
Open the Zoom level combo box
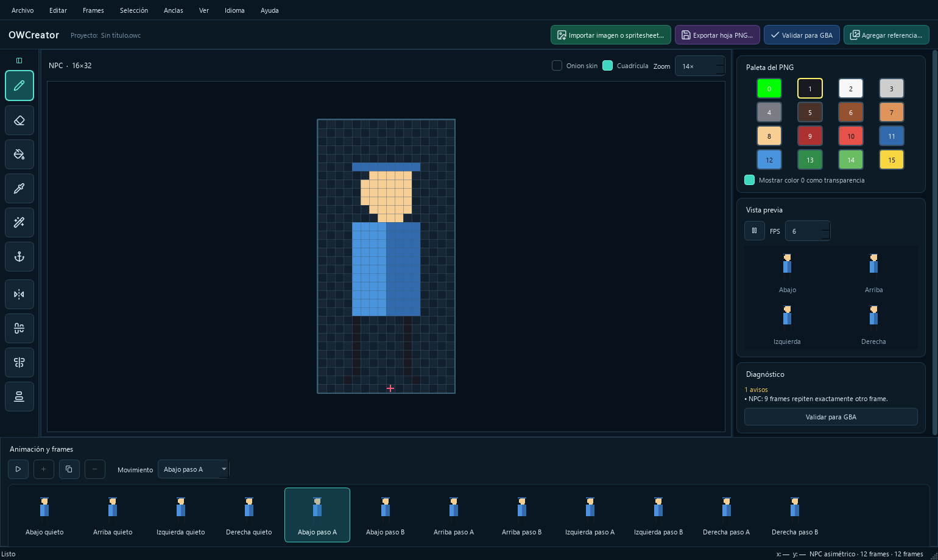tap(700, 66)
